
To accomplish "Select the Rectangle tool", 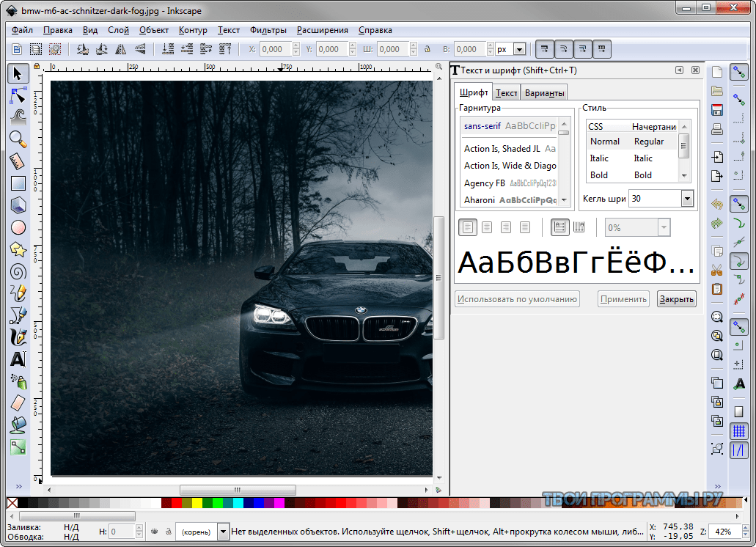I will point(18,183).
